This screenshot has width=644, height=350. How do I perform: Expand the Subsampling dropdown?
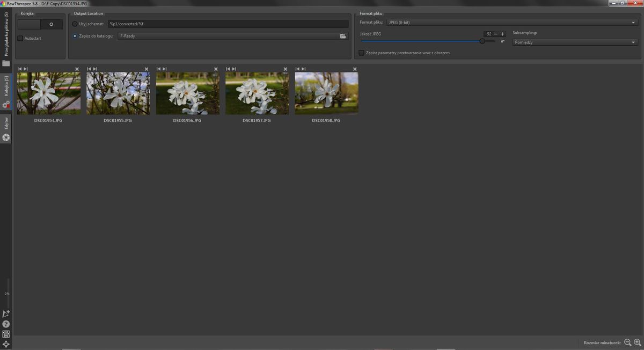click(x=575, y=42)
